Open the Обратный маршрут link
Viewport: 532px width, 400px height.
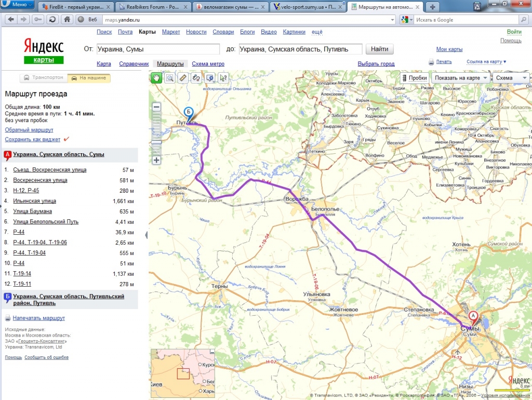click(x=29, y=130)
